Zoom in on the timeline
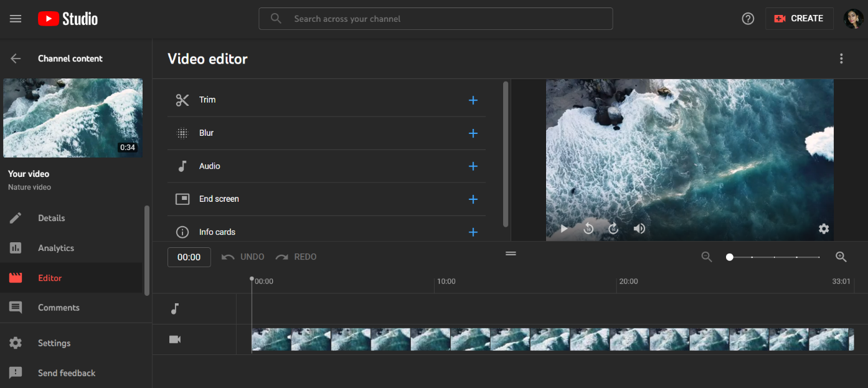868x388 pixels. (841, 257)
